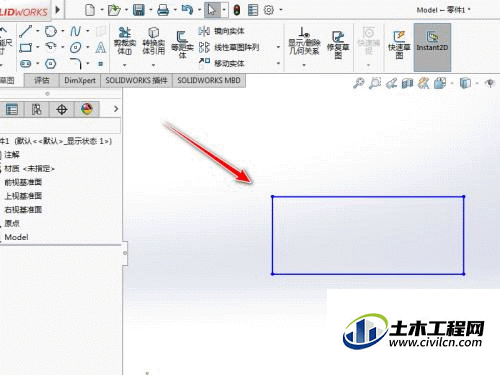500x375 pixels.
Task: Open File Properties list icon
Action: click(253, 10)
